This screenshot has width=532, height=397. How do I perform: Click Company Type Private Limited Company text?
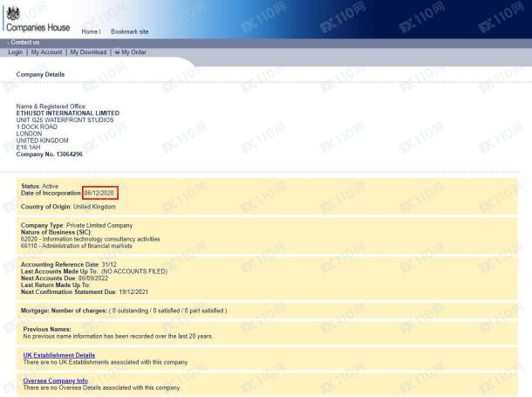(77, 225)
